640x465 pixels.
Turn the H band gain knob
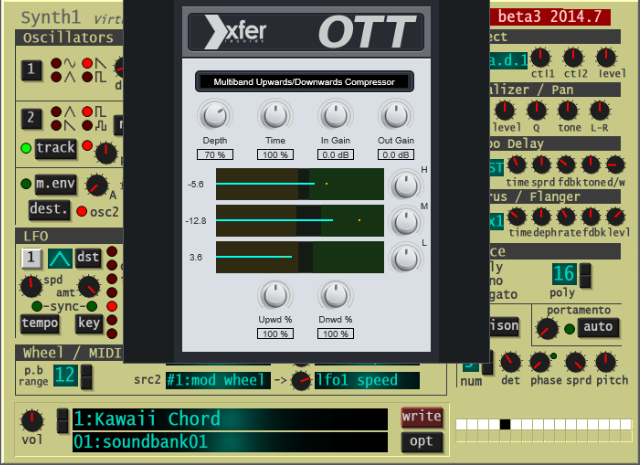pos(405,186)
